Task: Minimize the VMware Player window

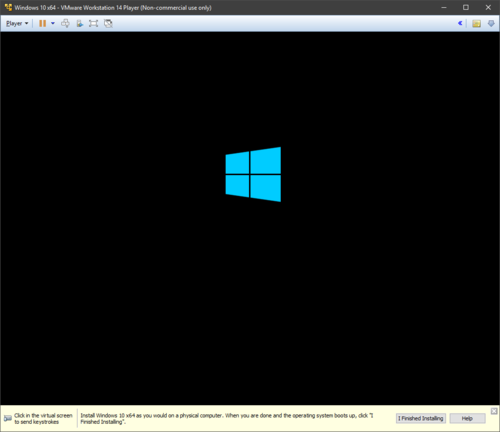Action: click(444, 7)
